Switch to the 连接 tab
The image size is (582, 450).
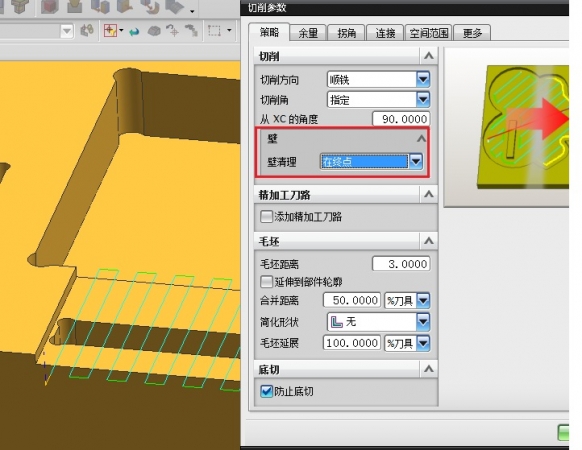(385, 33)
